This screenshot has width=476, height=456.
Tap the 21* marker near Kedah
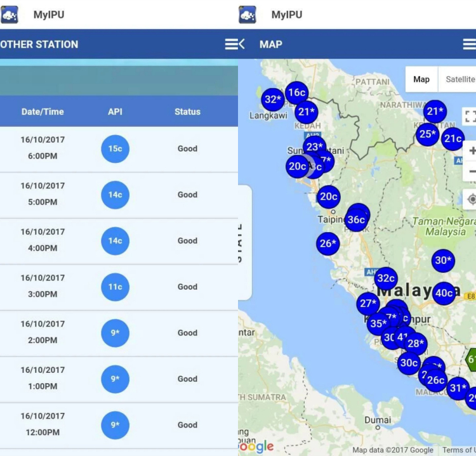coord(307,112)
